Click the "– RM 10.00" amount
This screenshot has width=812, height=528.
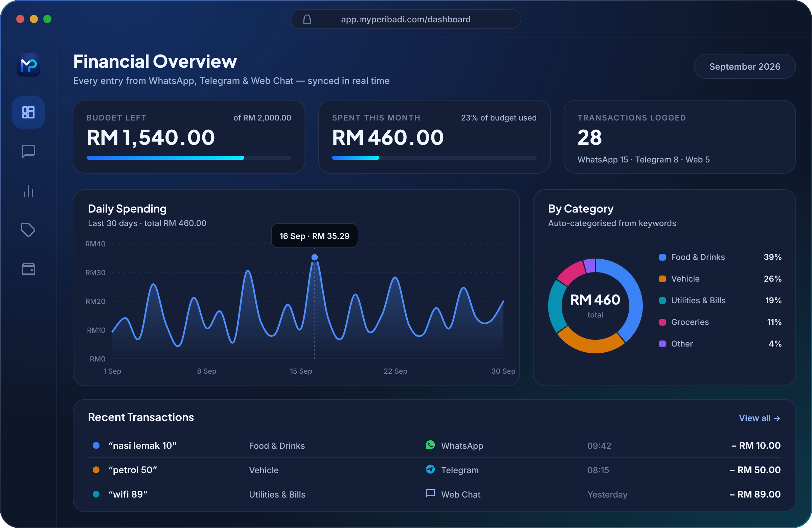point(756,445)
